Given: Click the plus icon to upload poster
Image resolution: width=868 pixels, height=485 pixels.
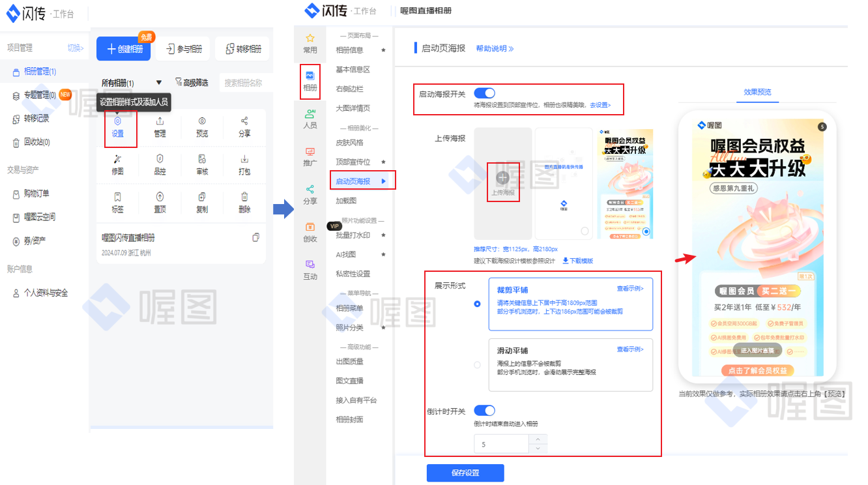Looking at the screenshot, I should pos(502,177).
